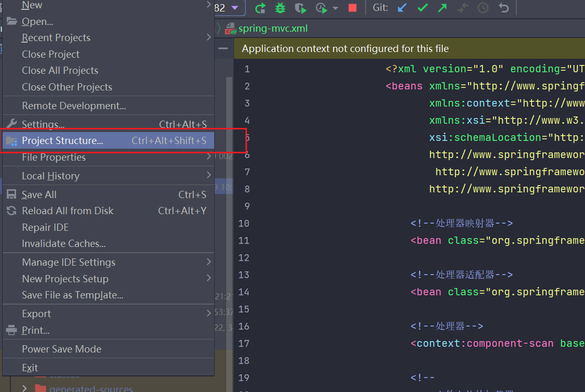Run with Coverage shield icon
Viewport: 585px width, 392px height.
pyautogui.click(x=301, y=8)
